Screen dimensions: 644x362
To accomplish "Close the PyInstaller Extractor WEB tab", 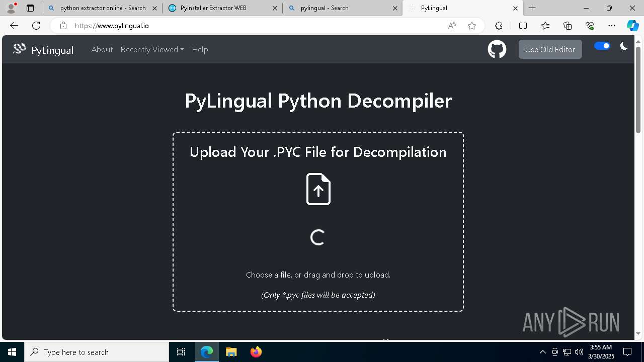I will 275,8.
